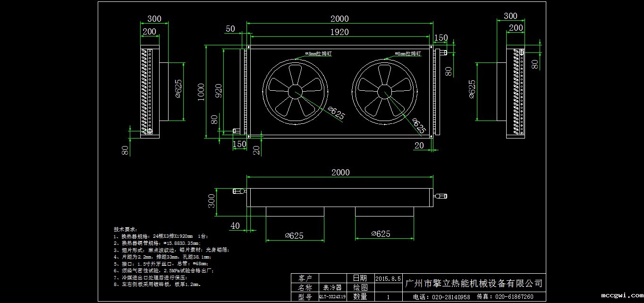Click the model cell QLT-3X24X19
The height and width of the screenshot is (303, 644).
coord(332,297)
